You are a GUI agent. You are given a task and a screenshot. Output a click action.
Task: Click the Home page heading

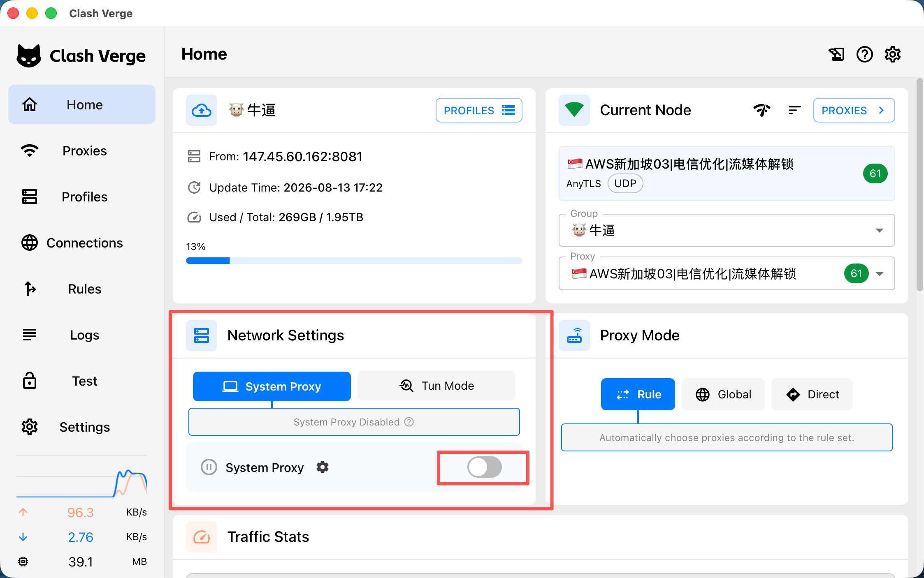(x=204, y=54)
